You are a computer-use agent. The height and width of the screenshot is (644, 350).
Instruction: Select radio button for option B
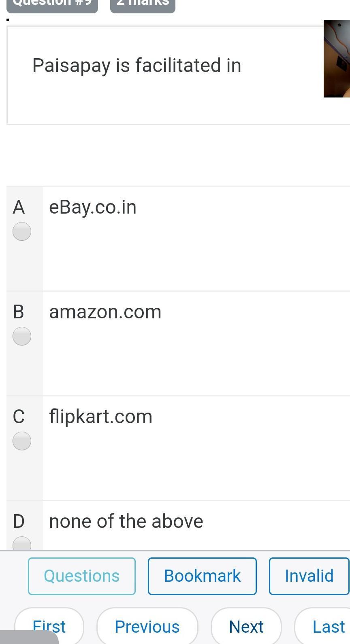22,336
